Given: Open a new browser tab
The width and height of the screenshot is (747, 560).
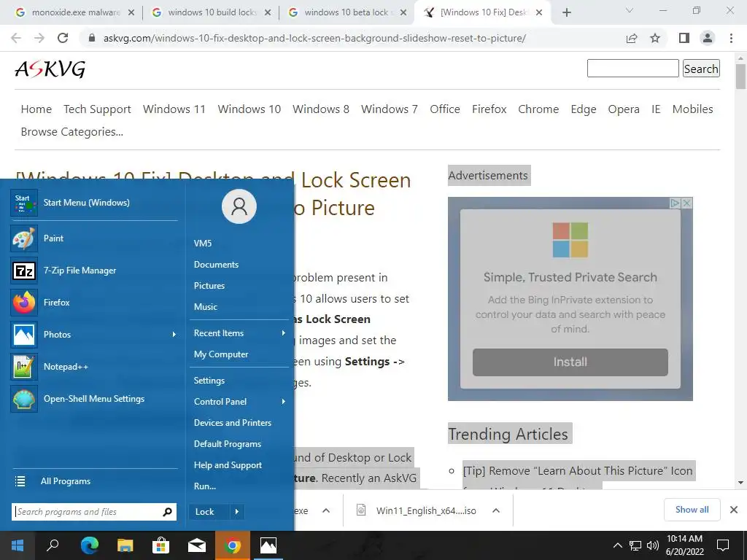Looking at the screenshot, I should tap(566, 12).
